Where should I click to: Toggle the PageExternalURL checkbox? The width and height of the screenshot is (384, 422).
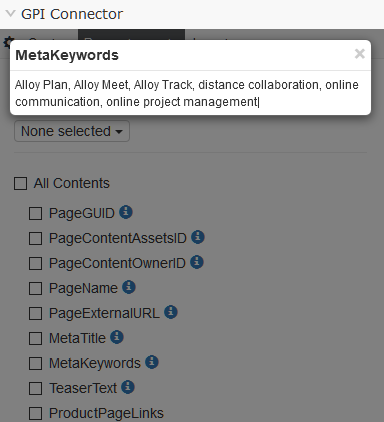point(35,313)
